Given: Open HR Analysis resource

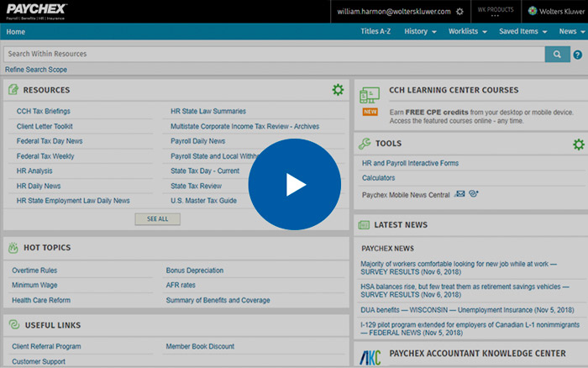Looking at the screenshot, I should (x=34, y=171).
